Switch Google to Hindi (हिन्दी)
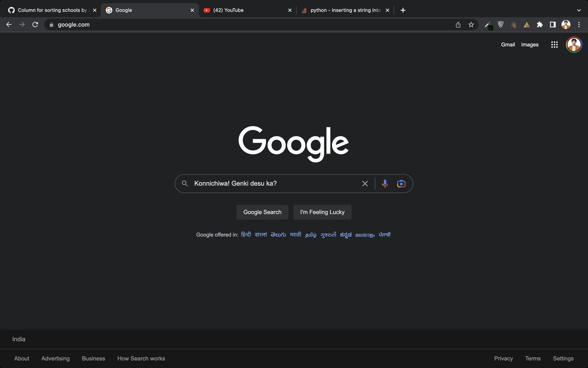The image size is (588, 368). pos(246,235)
